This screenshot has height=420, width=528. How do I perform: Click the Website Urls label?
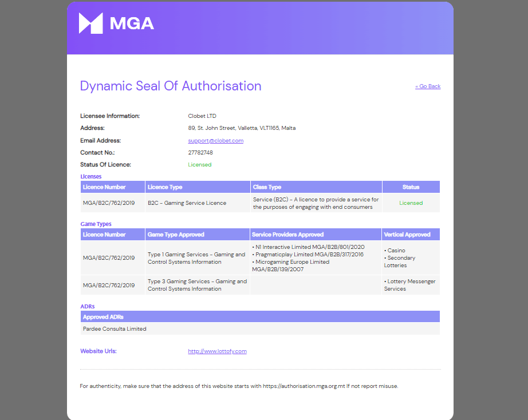tap(98, 351)
